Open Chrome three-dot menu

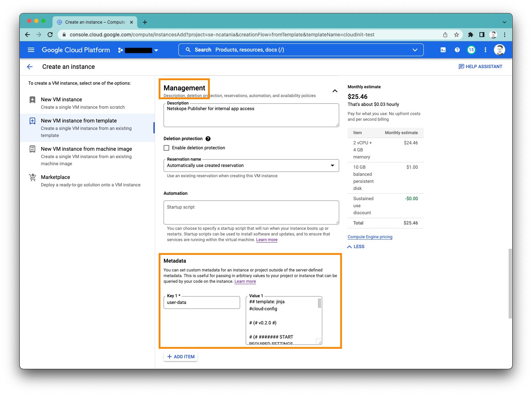pyautogui.click(x=505, y=35)
